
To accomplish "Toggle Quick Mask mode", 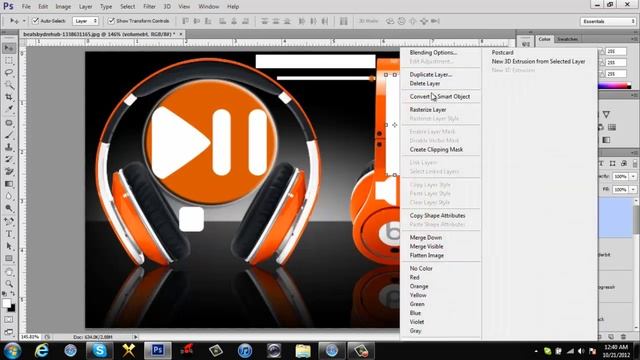I will tap(9, 320).
